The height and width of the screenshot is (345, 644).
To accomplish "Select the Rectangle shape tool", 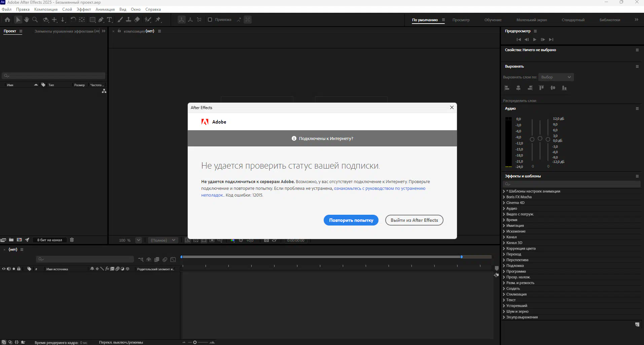I will tap(93, 20).
